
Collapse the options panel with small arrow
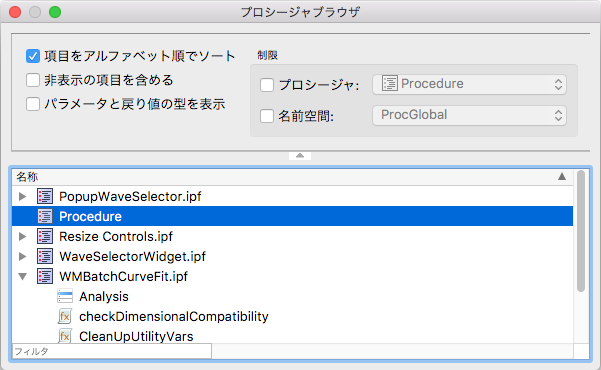pos(300,155)
